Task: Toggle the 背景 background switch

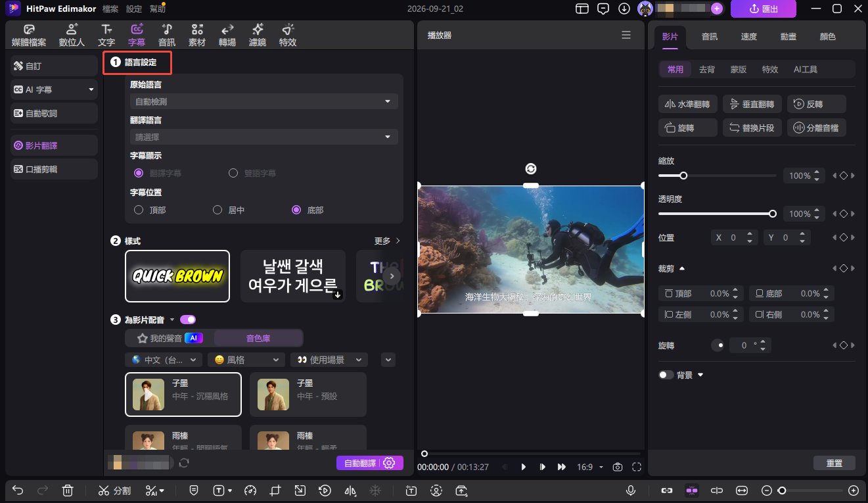Action: [666, 375]
